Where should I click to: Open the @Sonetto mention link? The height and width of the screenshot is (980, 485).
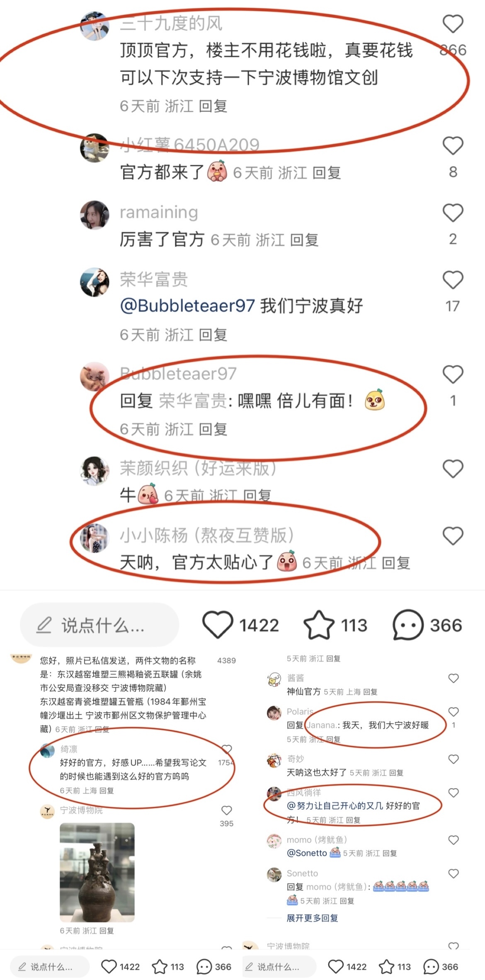[307, 853]
